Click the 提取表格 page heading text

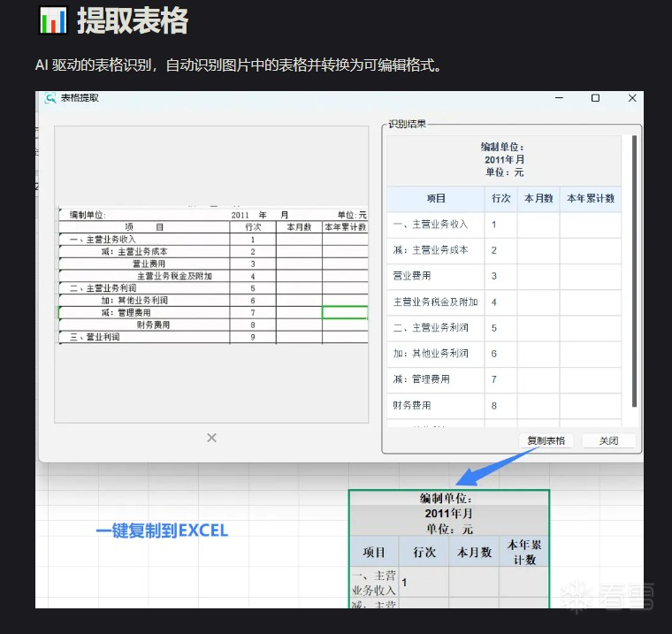click(x=133, y=20)
